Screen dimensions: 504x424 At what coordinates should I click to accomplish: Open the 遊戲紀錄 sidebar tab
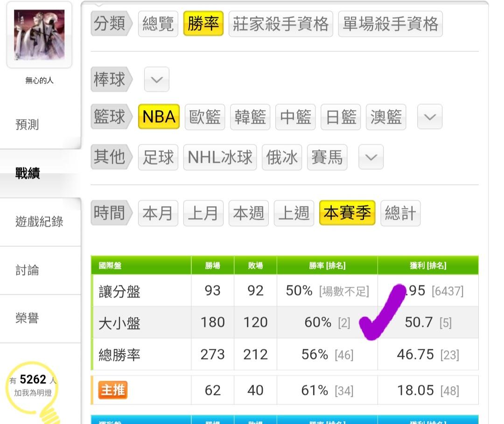tap(39, 222)
